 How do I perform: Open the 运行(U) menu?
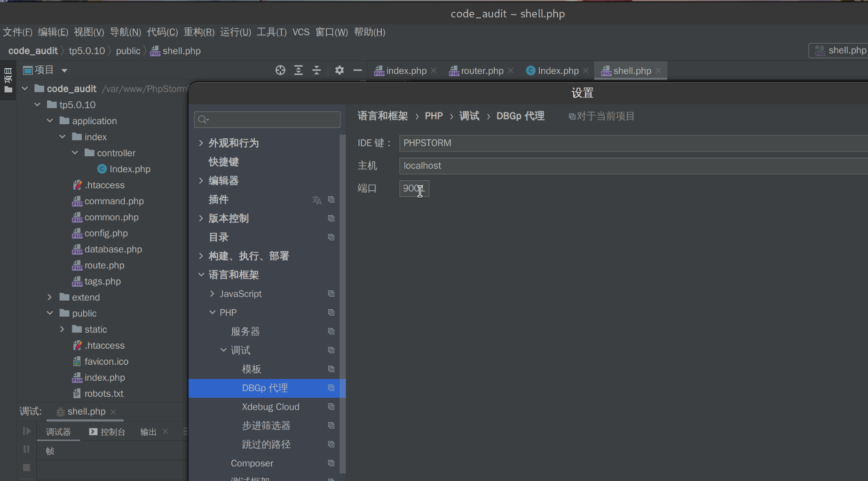[236, 32]
